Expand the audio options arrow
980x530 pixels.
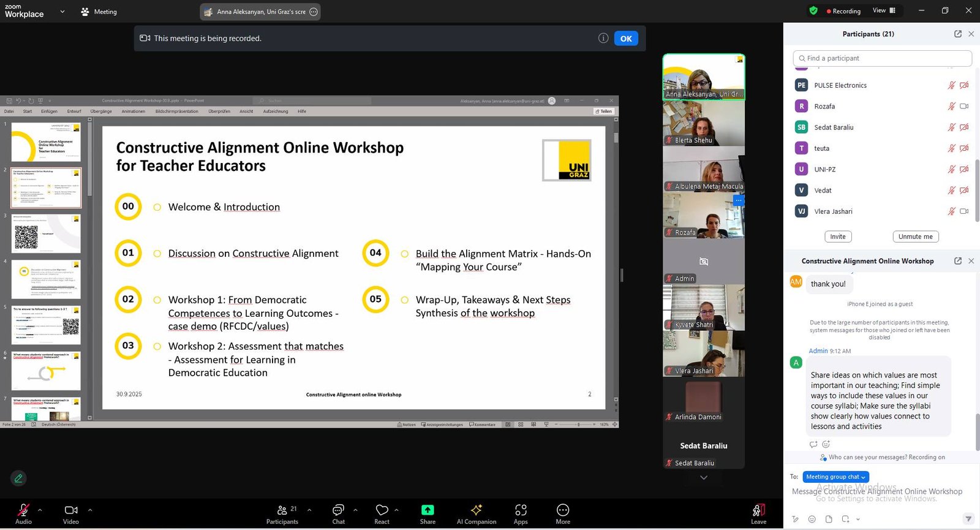pyautogui.click(x=40, y=510)
